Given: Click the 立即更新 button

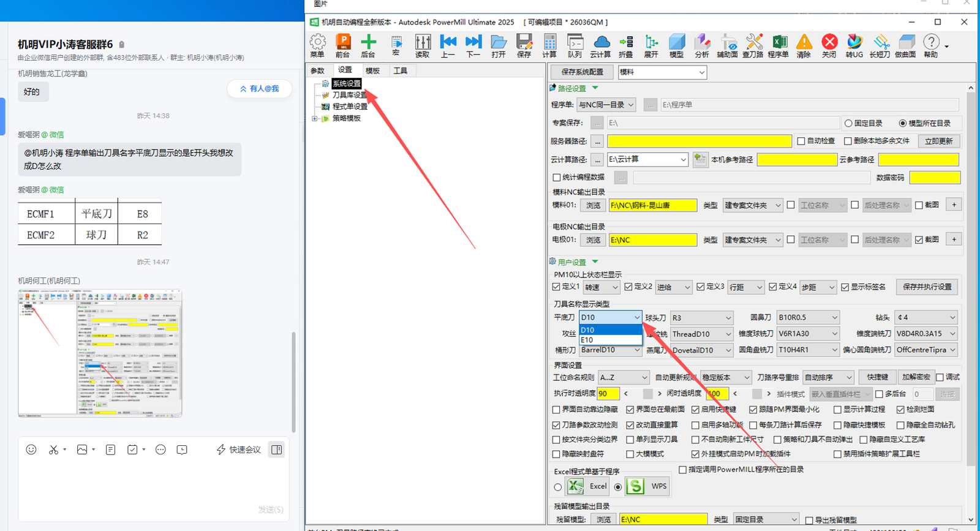Looking at the screenshot, I should (x=939, y=141).
